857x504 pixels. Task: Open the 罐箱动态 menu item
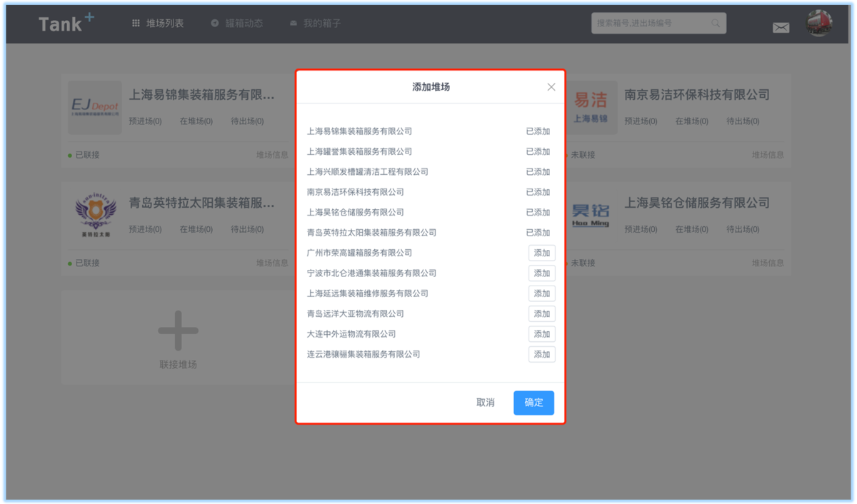[237, 24]
